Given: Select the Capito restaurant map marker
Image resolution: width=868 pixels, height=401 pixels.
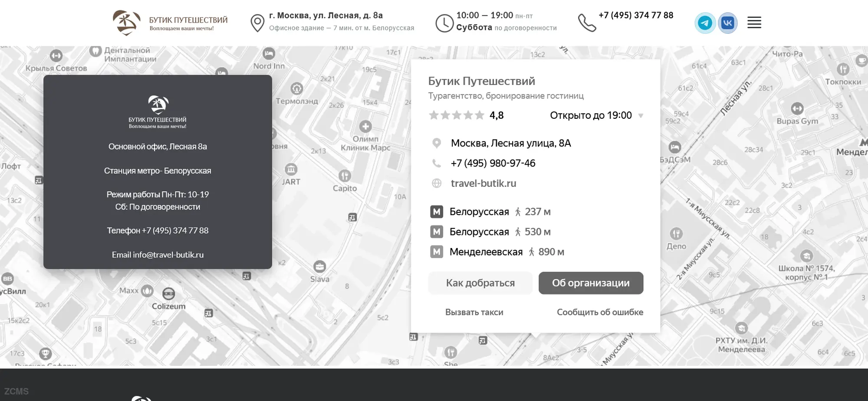Looking at the screenshot, I should pos(345,176).
